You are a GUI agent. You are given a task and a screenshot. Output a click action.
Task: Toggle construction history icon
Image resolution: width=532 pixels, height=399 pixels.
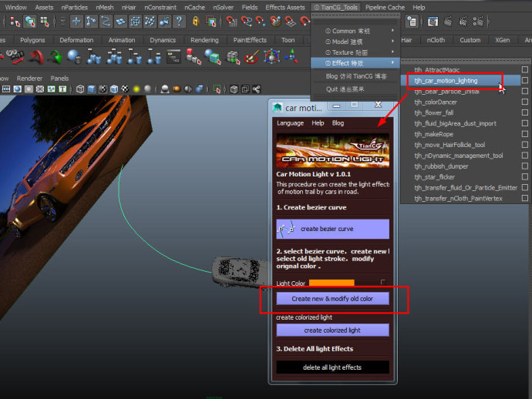(412, 22)
